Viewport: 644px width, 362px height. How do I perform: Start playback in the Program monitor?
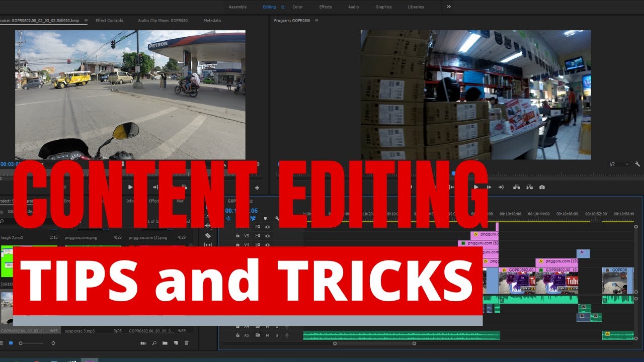476,187
